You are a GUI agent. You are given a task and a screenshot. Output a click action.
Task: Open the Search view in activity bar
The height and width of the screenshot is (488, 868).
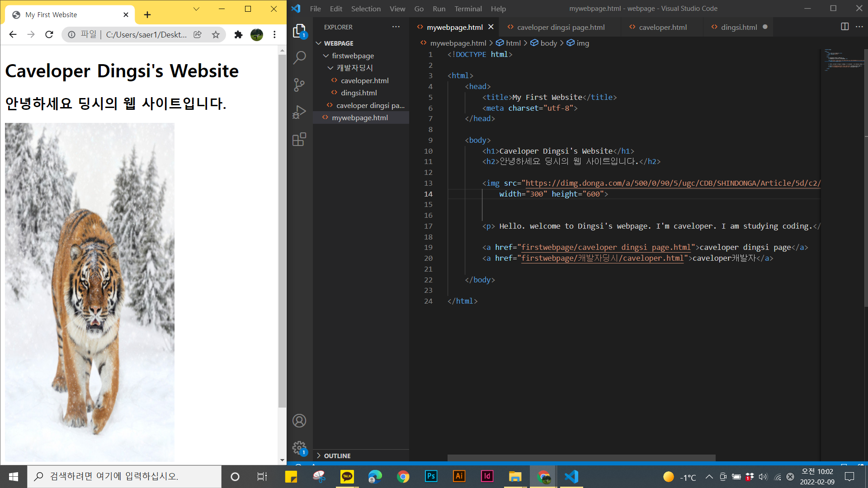299,58
